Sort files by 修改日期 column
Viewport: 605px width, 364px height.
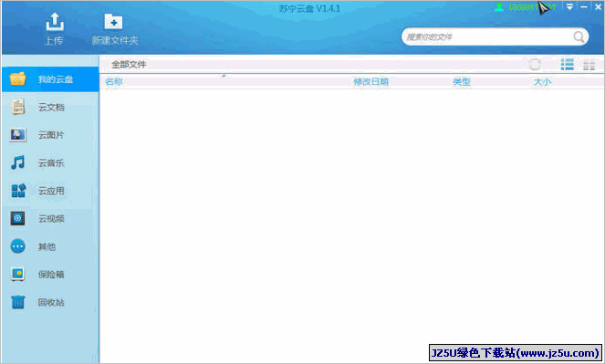click(x=370, y=82)
